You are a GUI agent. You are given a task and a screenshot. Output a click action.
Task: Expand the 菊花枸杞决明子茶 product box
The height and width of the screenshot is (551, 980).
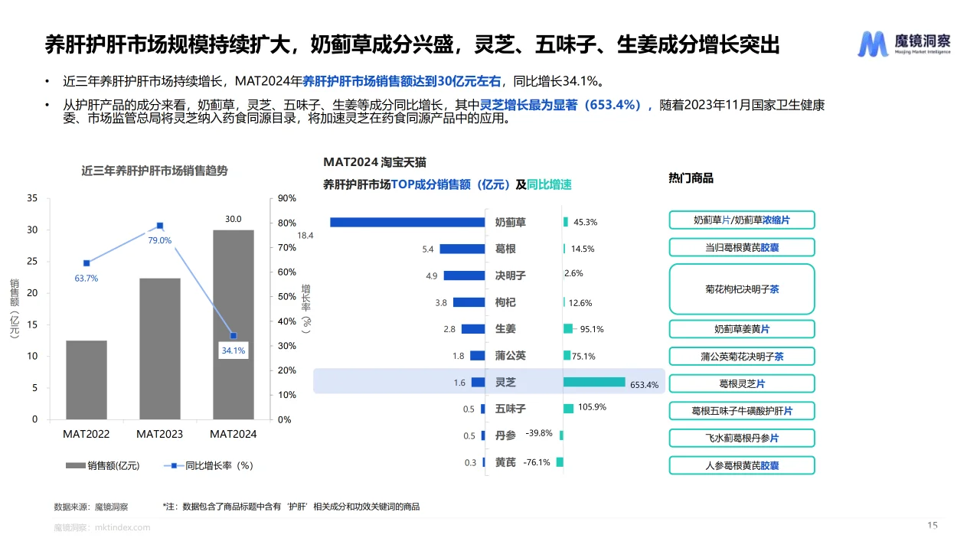click(741, 289)
